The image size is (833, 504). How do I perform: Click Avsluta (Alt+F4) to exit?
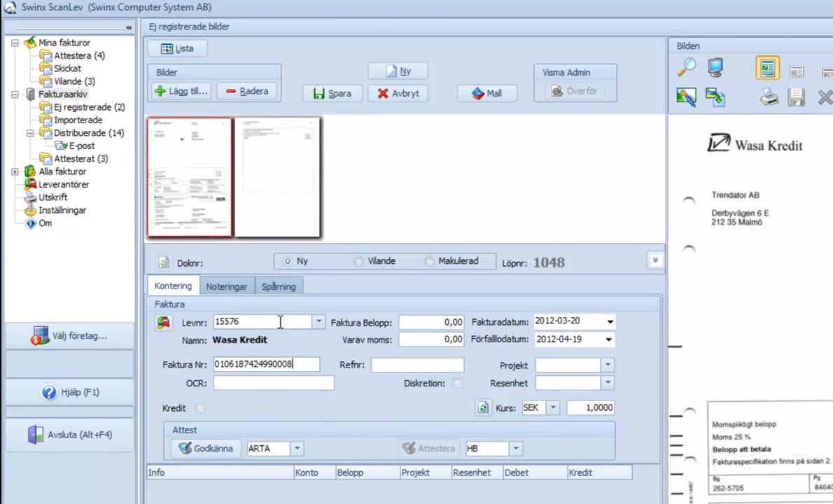point(69,435)
